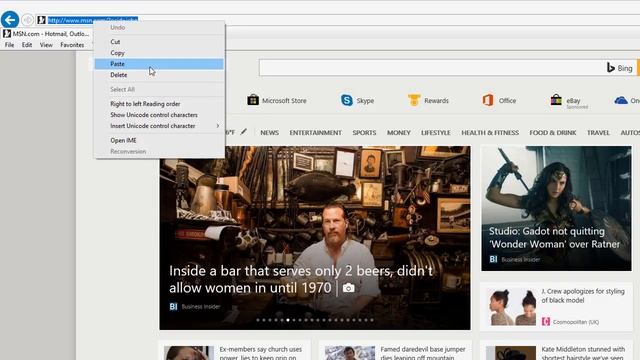Click the Bing logo search button
Image resolution: width=640 pixels, height=360 pixels.
[620, 68]
